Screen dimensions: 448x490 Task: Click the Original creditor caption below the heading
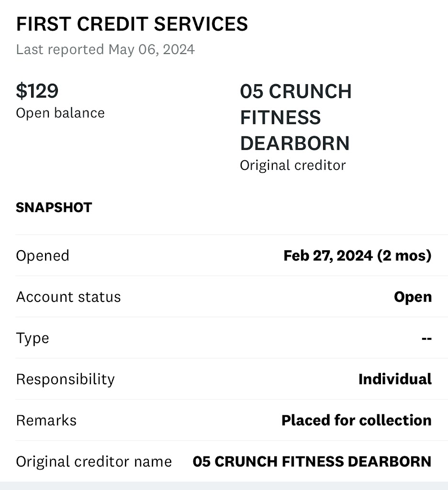[292, 166]
